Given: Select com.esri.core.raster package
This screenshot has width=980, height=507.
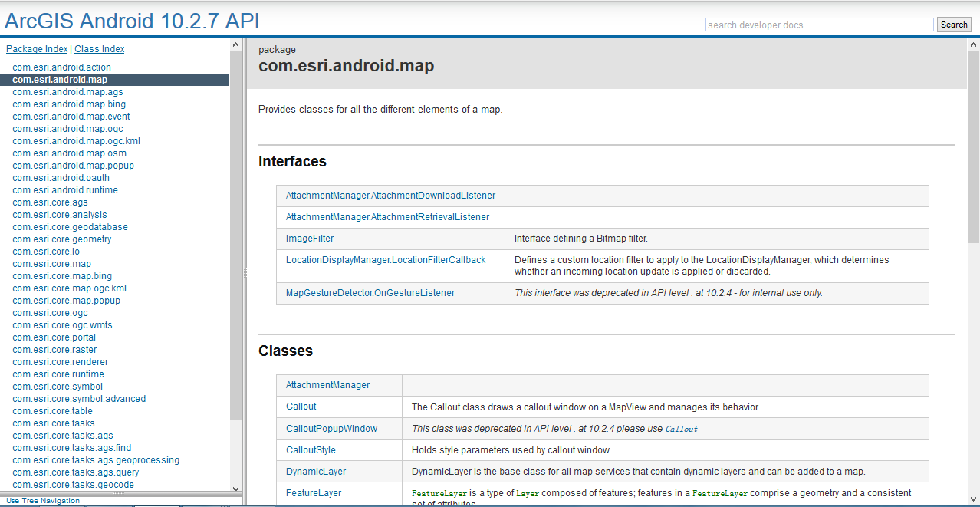Looking at the screenshot, I should coord(54,350).
